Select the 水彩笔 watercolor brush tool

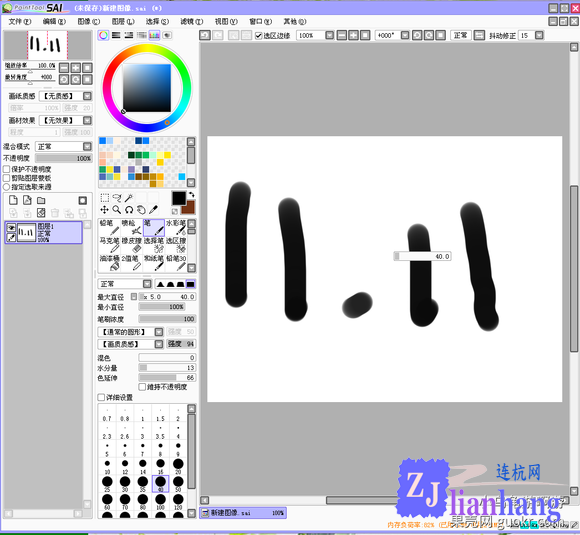tap(176, 227)
